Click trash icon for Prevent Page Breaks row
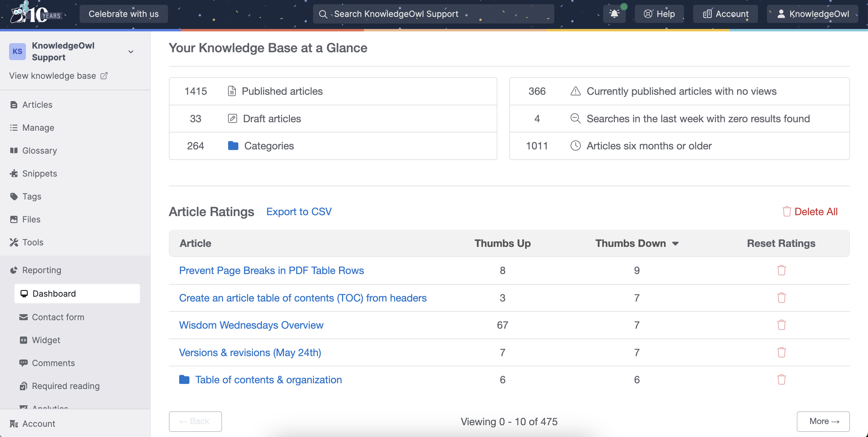The image size is (868, 437). coord(781,270)
